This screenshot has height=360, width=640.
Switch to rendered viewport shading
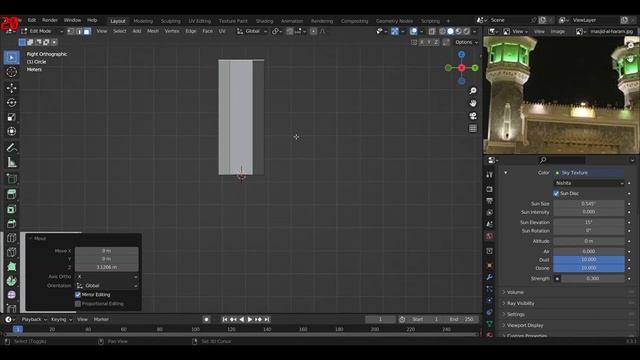coord(467,31)
